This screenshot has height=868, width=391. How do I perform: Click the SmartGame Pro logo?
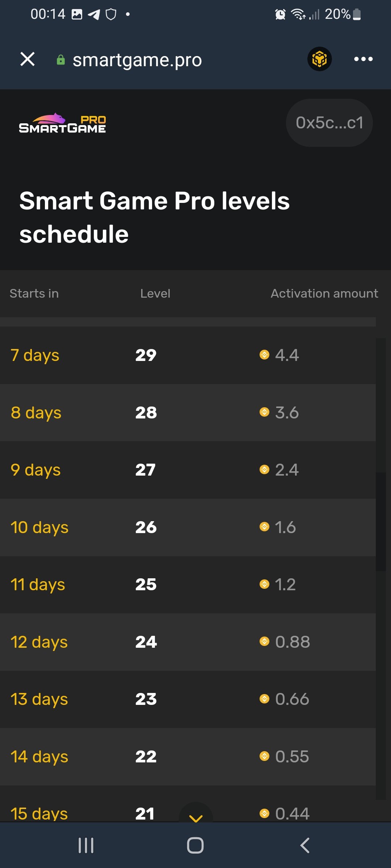click(x=62, y=123)
